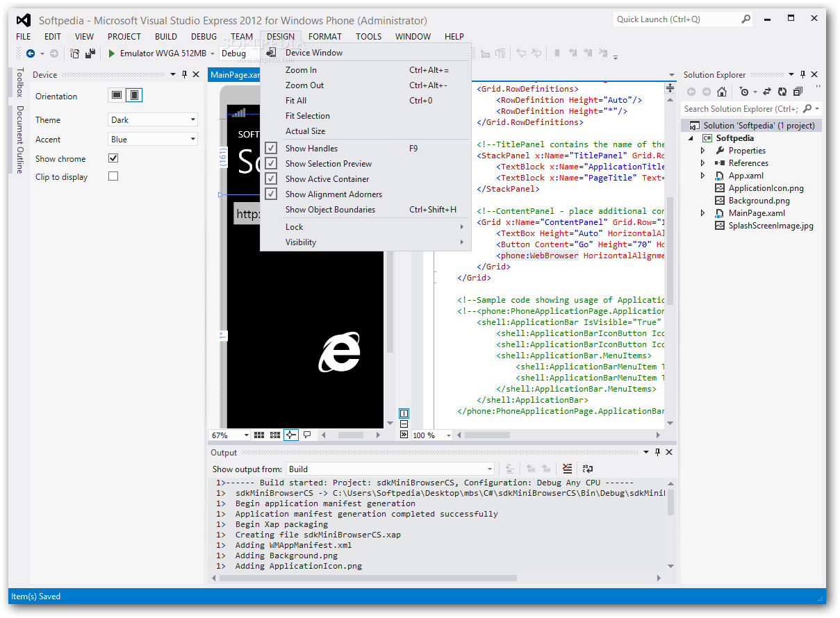Open Show output from Build dropdown
This screenshot has width=840, height=618.
pyautogui.click(x=390, y=469)
